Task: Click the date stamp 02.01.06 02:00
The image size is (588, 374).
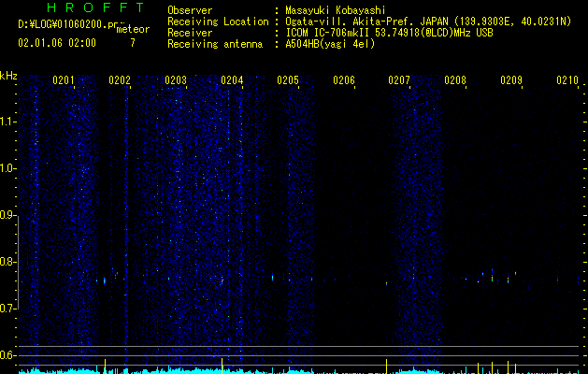Action: click(x=57, y=43)
